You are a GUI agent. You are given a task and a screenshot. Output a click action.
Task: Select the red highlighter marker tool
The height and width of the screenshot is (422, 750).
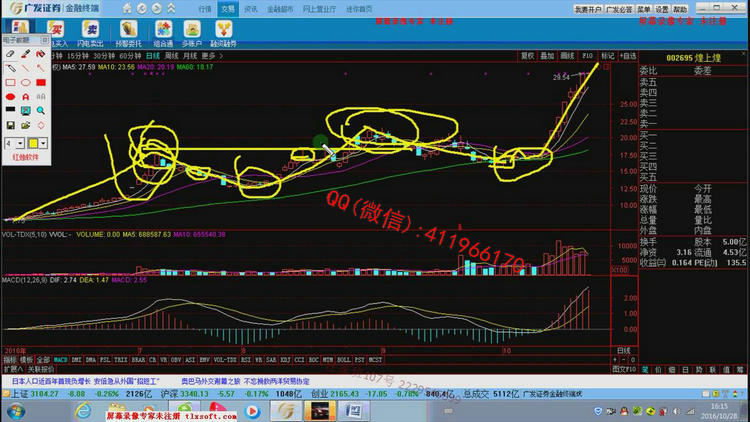pos(41,54)
